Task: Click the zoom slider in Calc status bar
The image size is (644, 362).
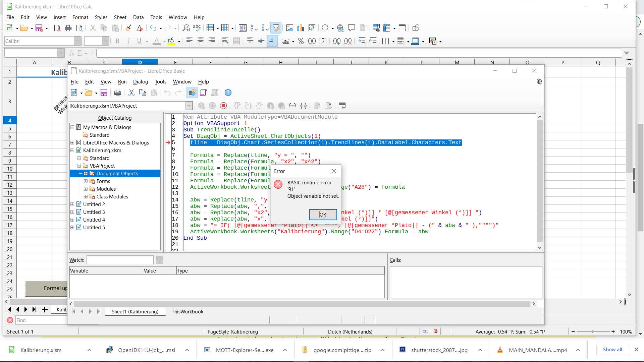Action: click(x=593, y=331)
